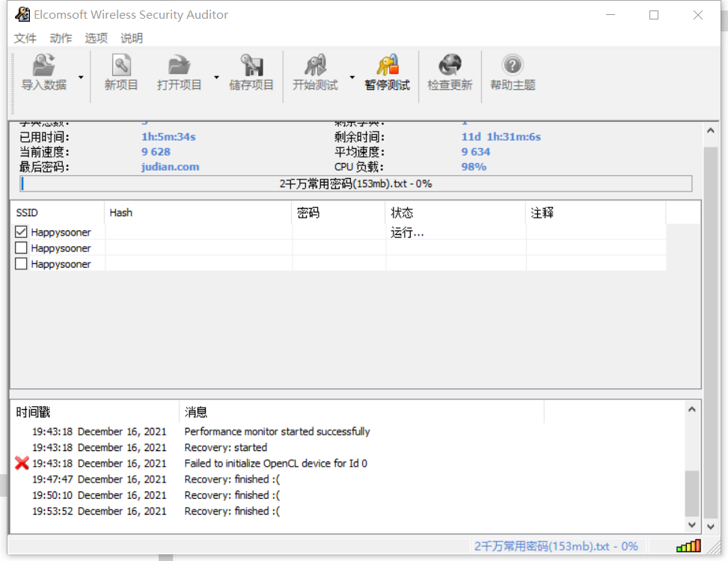Expand the 开始测试 dropdown arrow
The image size is (728, 561).
[352, 77]
